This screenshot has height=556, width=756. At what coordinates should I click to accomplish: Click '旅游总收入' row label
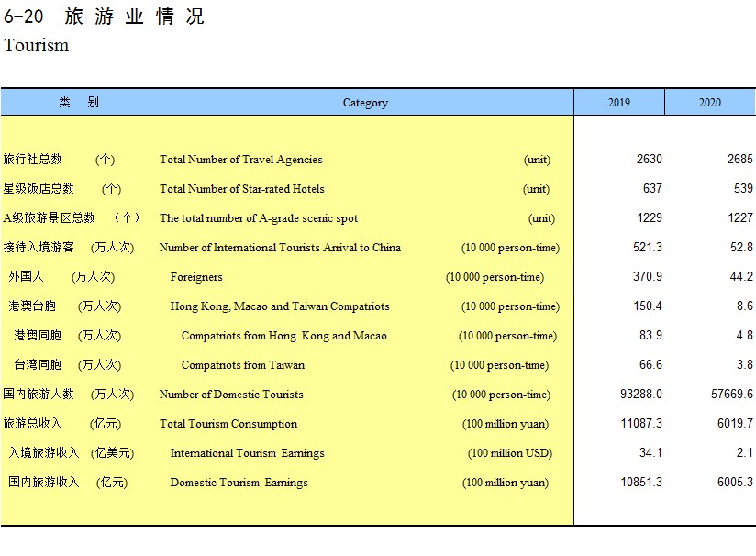(x=33, y=423)
